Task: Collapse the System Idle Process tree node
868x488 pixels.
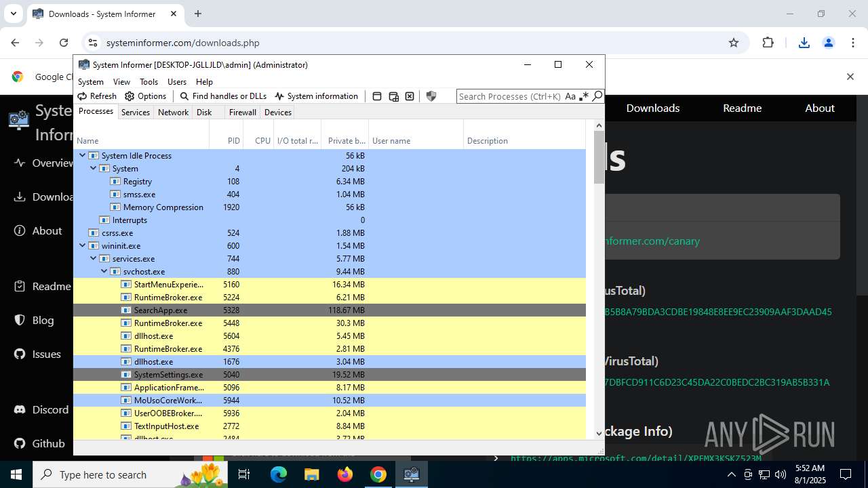Action: (x=83, y=156)
